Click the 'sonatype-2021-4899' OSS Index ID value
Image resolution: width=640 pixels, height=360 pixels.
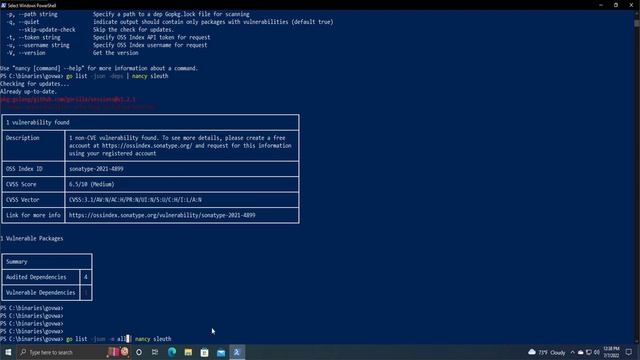pos(96,169)
